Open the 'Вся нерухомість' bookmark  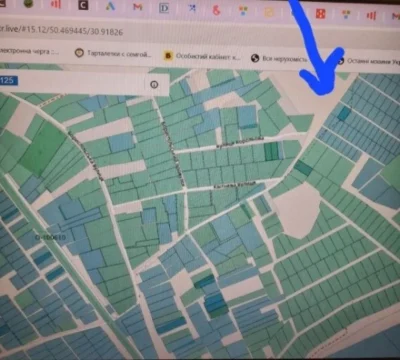click(x=279, y=59)
